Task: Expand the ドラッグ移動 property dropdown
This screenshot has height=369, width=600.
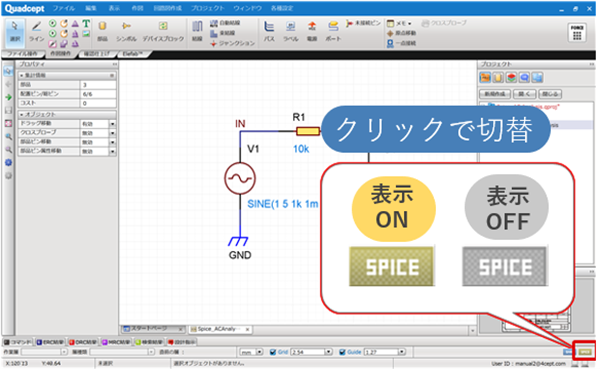Action: tap(112, 124)
